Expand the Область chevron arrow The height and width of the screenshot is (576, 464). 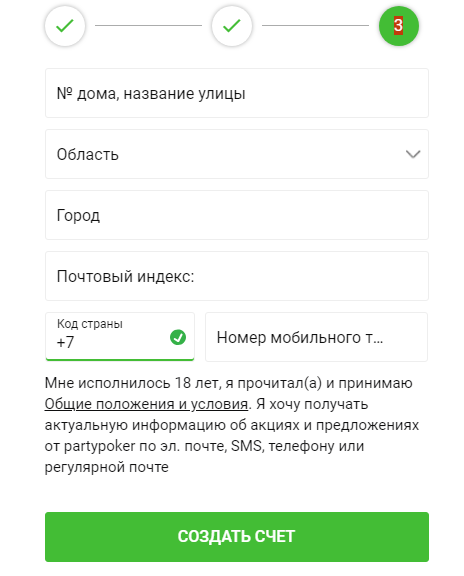(413, 154)
